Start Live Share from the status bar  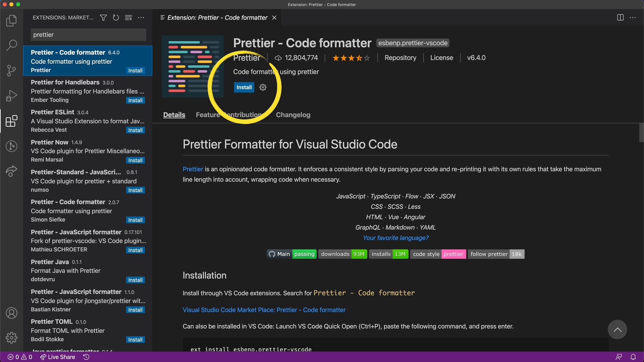[x=57, y=357]
